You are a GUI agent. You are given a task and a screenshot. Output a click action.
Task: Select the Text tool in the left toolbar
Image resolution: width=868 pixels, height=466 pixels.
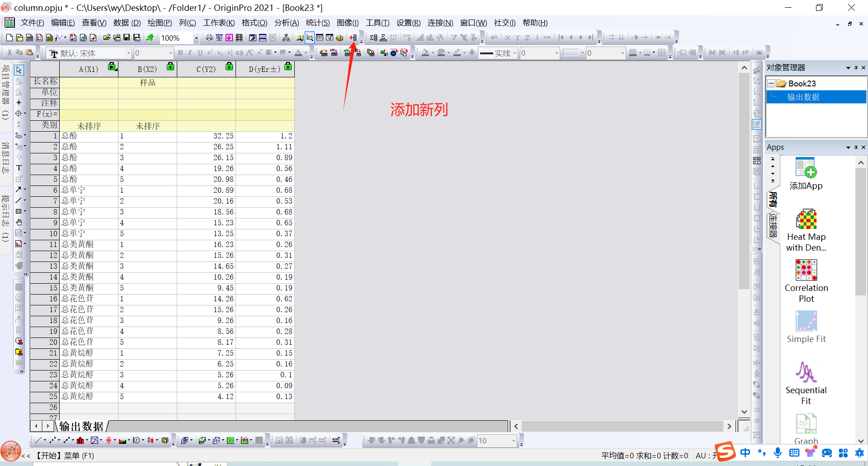tap(19, 168)
